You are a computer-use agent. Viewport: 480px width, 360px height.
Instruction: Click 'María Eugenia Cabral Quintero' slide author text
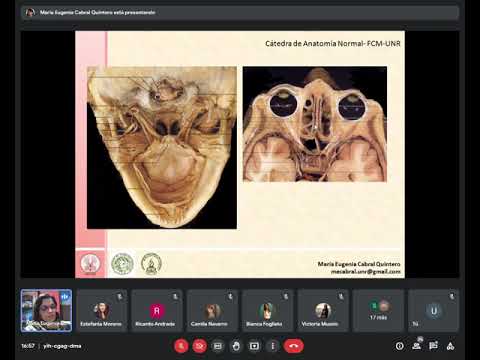tap(359, 264)
